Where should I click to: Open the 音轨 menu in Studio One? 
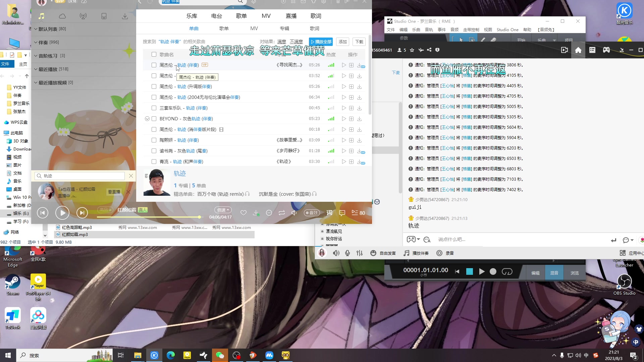[429, 29]
